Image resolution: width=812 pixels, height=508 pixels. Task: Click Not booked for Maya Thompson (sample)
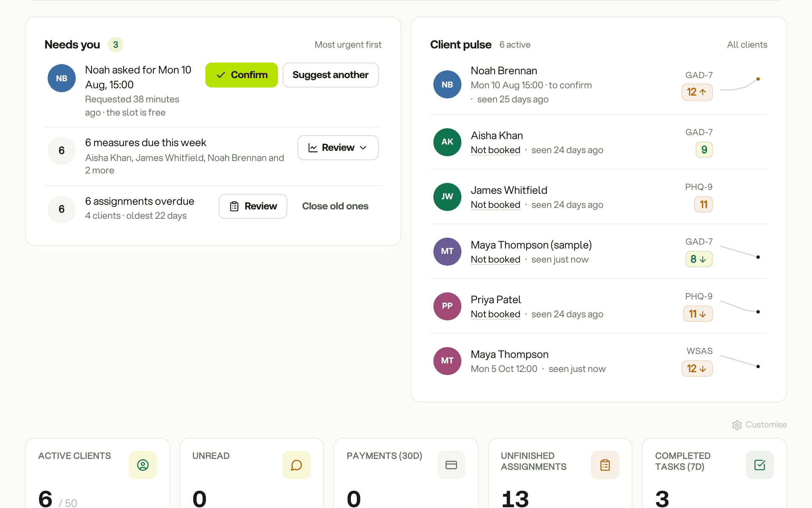point(495,259)
